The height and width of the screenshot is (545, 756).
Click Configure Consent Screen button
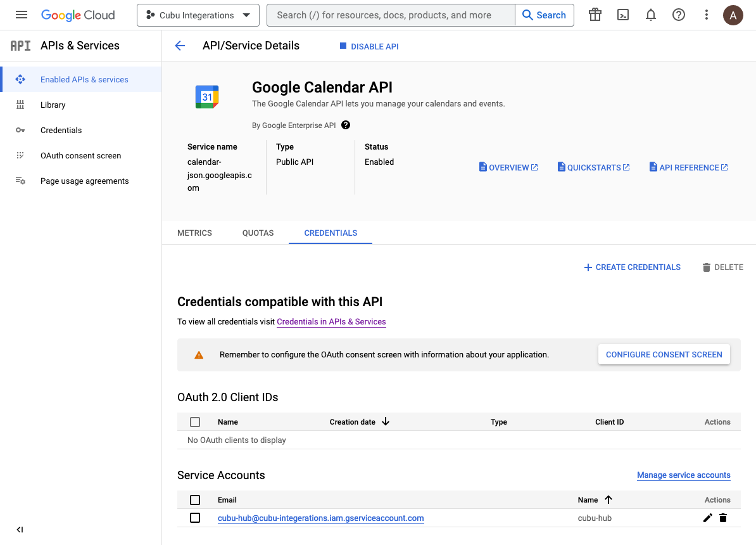664,355
